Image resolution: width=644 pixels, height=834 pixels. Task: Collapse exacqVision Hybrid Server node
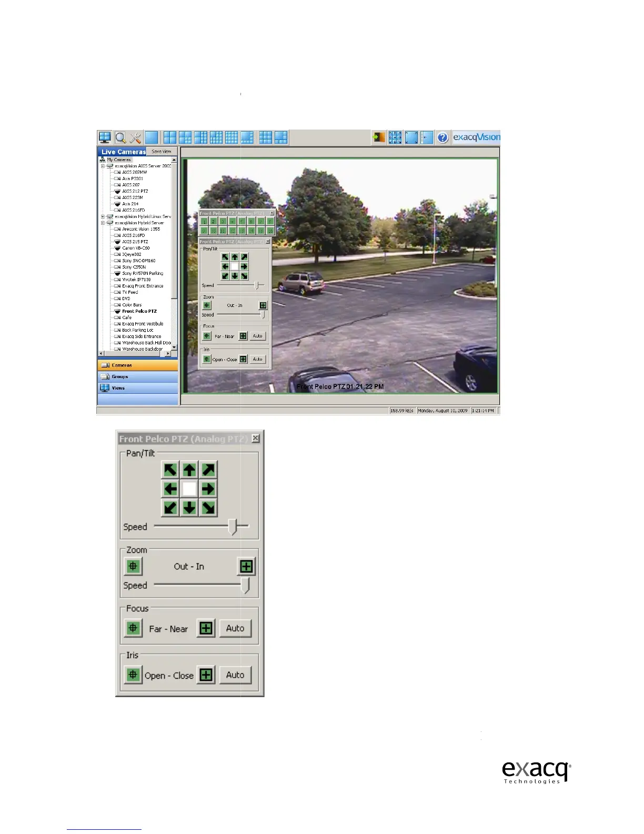click(103, 223)
